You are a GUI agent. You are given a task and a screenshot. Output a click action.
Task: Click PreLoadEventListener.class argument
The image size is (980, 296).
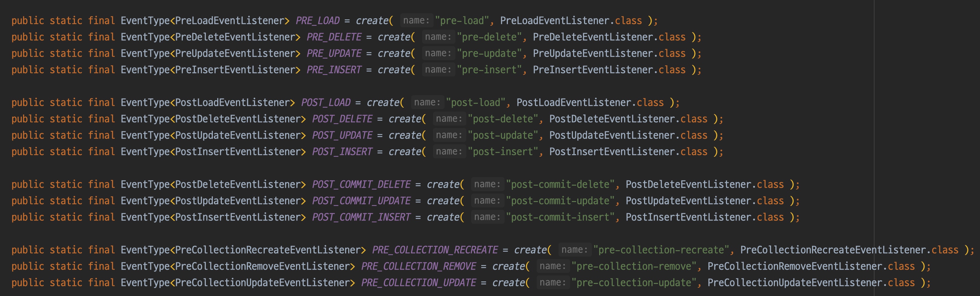coord(571,21)
